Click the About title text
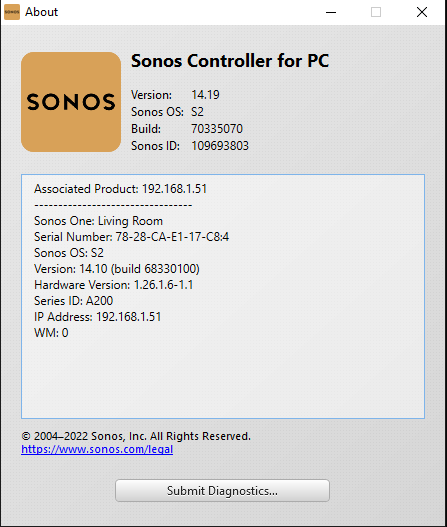 pyautogui.click(x=41, y=12)
